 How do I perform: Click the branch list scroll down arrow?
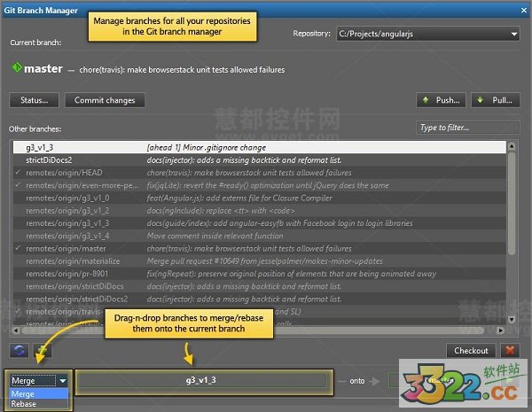click(x=512, y=319)
